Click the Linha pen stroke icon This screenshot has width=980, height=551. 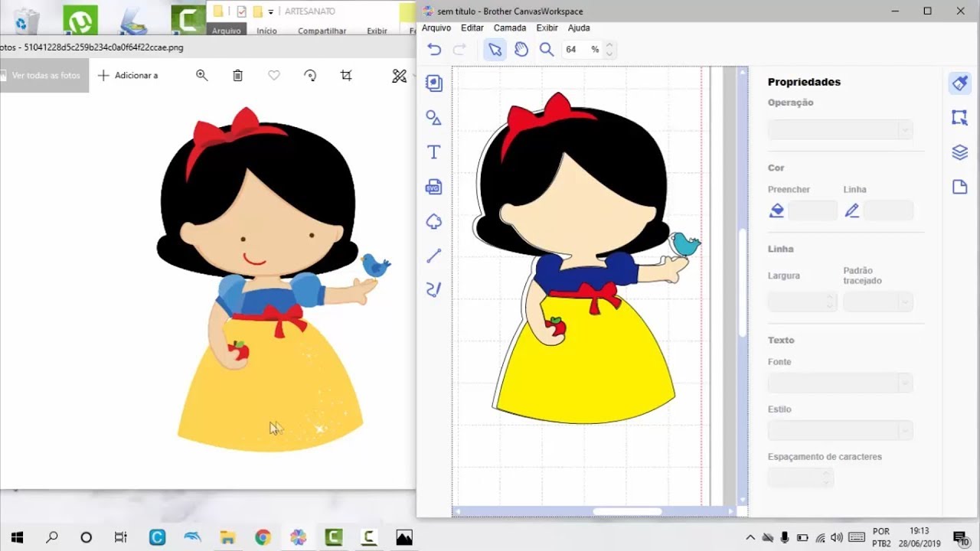[x=852, y=210]
